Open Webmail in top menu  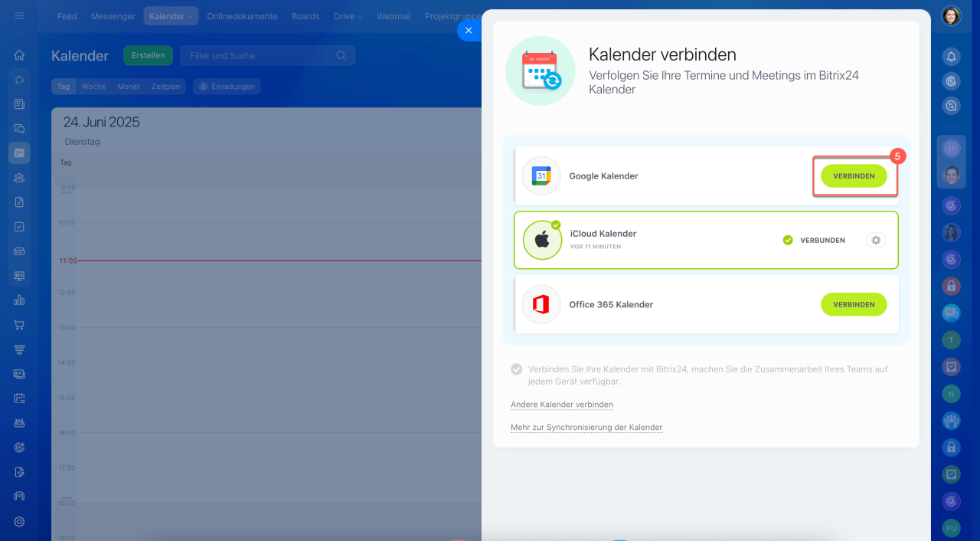pyautogui.click(x=394, y=16)
